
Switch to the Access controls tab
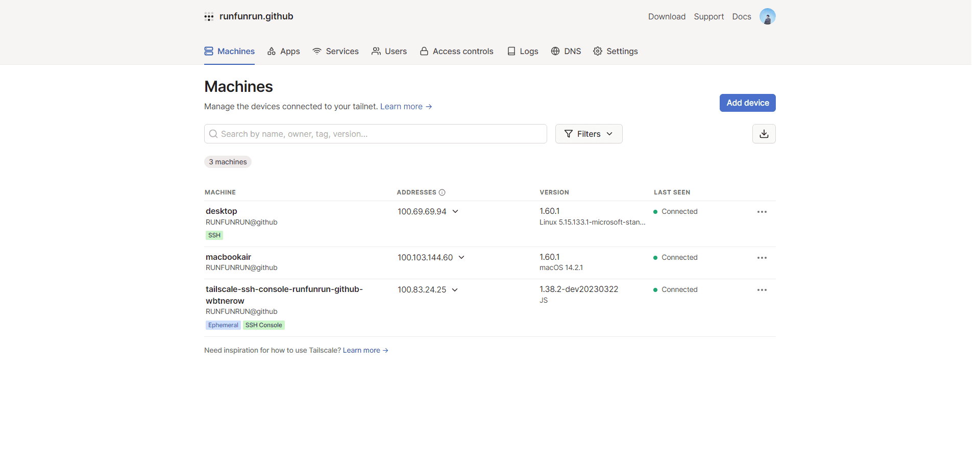point(456,51)
